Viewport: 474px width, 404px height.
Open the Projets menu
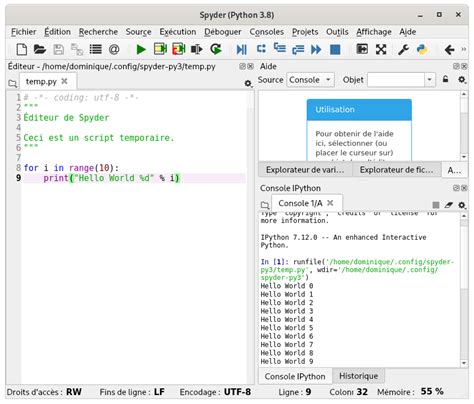[x=305, y=32]
